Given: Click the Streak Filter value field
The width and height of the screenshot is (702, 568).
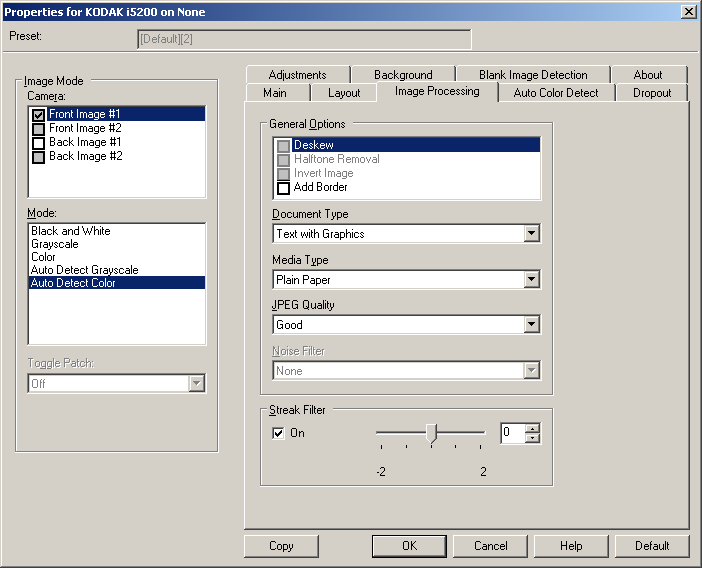Looking at the screenshot, I should click(513, 433).
